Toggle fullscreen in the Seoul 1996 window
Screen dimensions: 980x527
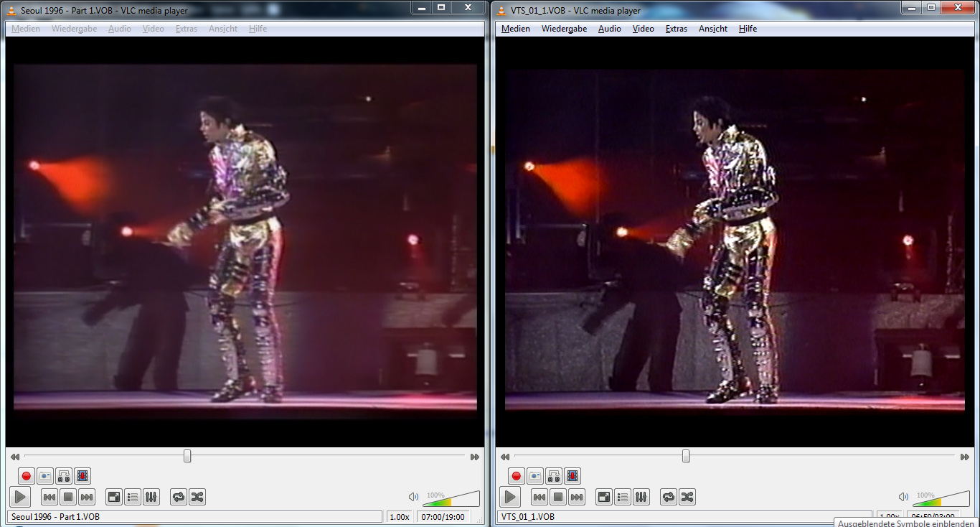(114, 497)
